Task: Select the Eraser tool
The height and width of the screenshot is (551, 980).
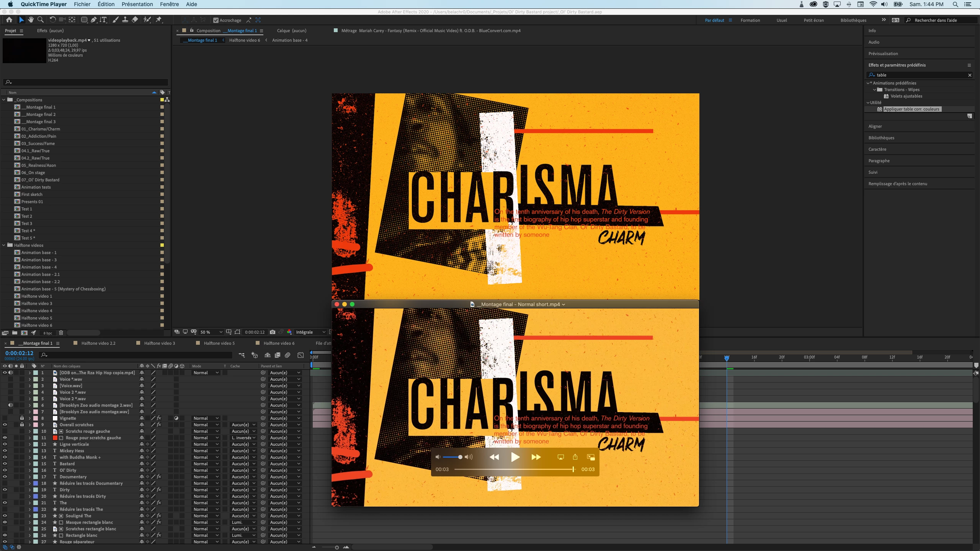Action: [x=135, y=20]
